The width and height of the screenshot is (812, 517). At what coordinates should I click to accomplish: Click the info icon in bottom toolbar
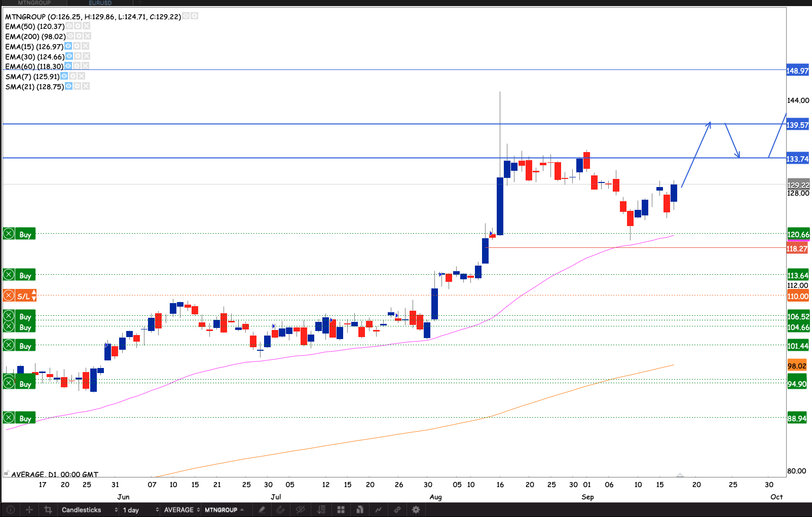(11, 510)
